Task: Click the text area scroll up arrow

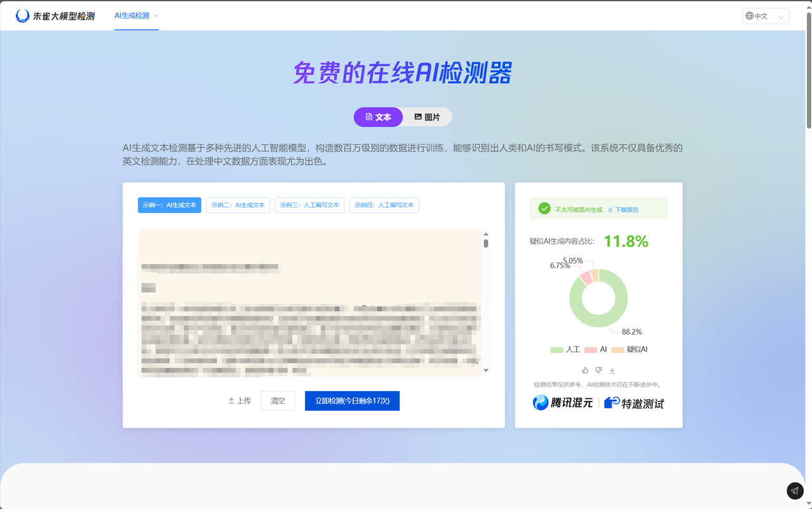Action: pyautogui.click(x=486, y=234)
